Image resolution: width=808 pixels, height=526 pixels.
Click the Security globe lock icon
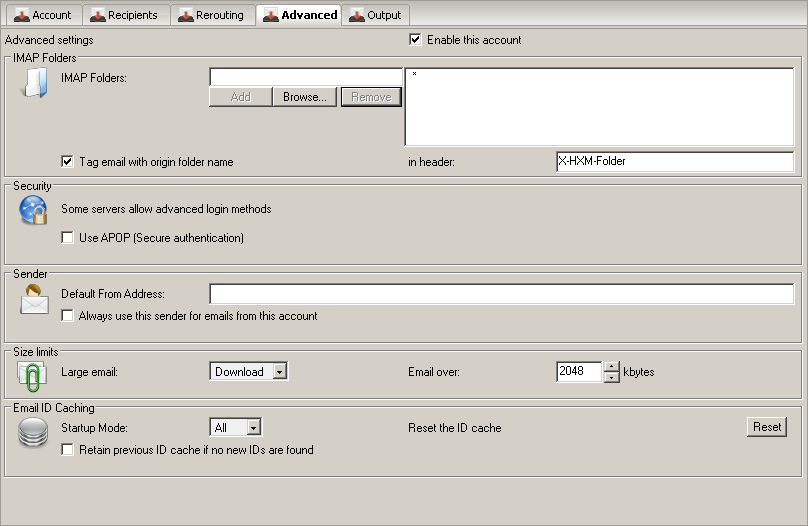pos(34,211)
